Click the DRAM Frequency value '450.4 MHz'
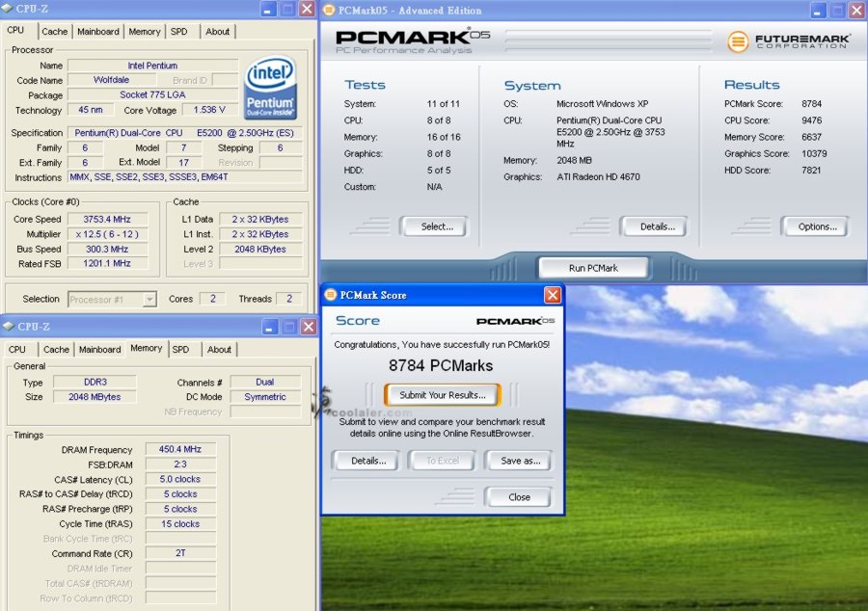Screen dimensions: 868x611 click(180, 449)
